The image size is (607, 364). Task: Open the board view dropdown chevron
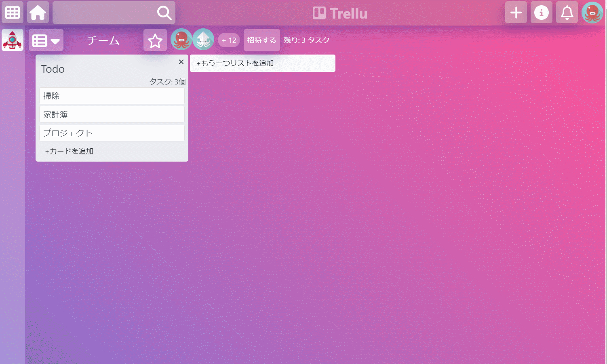[x=55, y=42]
